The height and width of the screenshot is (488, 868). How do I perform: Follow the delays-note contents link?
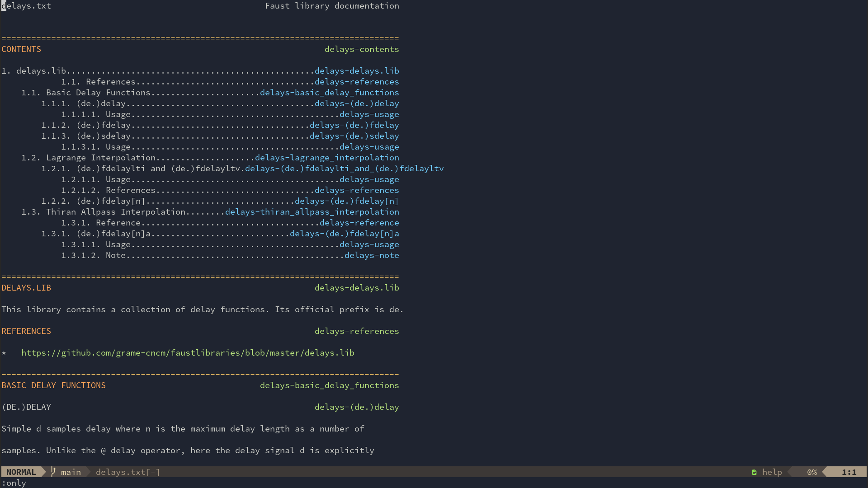click(x=371, y=255)
